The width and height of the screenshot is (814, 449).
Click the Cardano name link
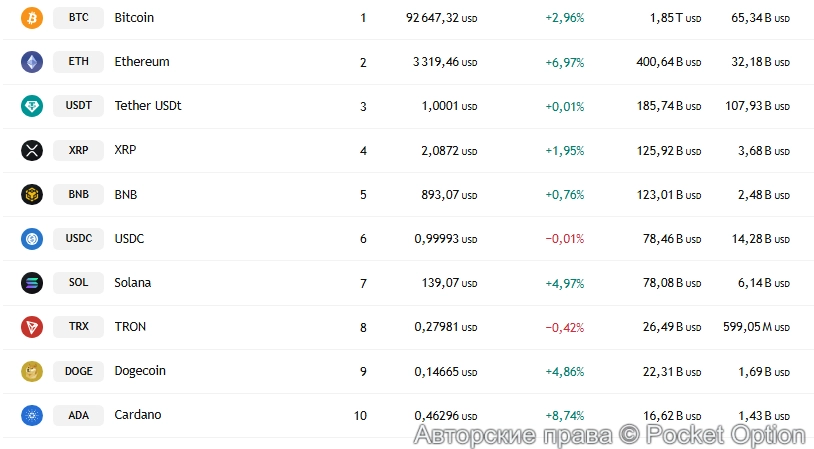pos(138,415)
